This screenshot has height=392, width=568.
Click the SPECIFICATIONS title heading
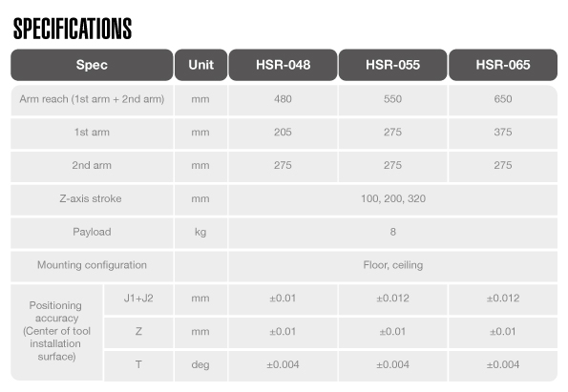(73, 29)
